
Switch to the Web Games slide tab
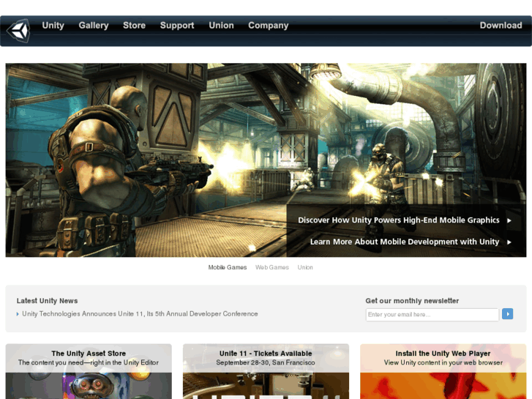[272, 267]
